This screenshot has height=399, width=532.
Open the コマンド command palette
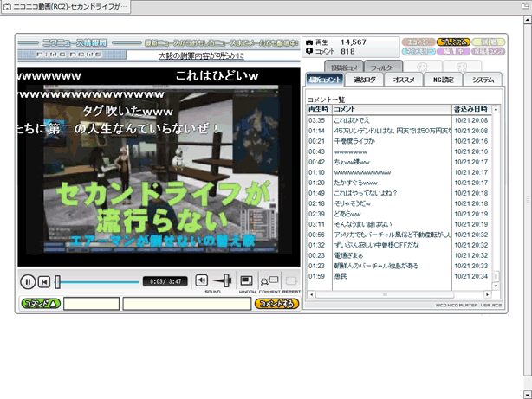41,304
